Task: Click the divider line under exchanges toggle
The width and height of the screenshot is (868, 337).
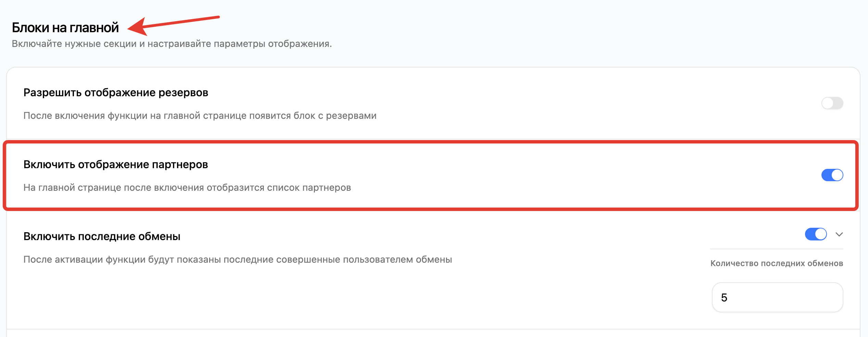Action: click(776, 249)
